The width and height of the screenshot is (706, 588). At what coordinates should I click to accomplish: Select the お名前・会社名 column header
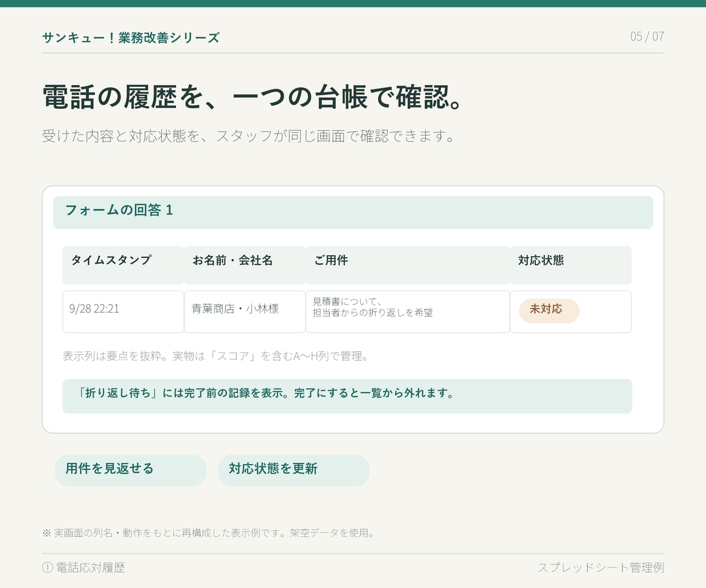click(245, 265)
